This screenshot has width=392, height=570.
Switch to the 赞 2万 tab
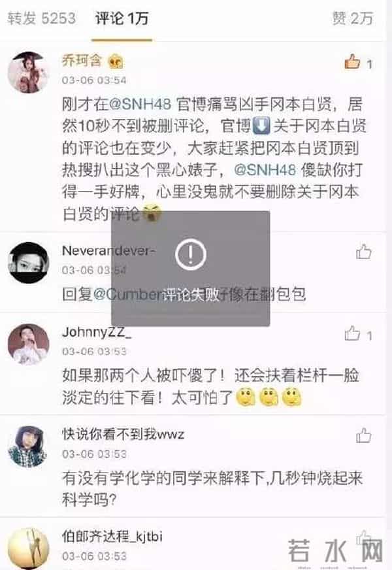(352, 18)
